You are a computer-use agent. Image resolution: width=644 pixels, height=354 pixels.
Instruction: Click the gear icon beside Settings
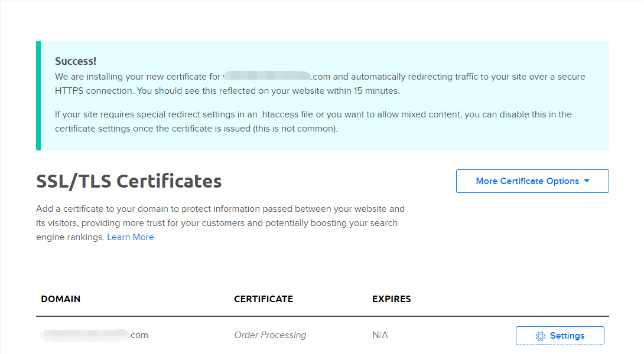coord(540,336)
